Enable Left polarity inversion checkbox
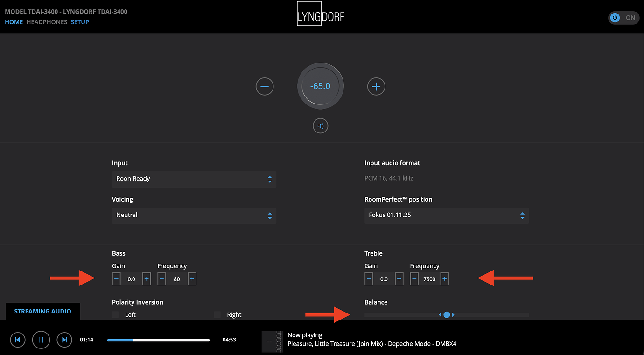This screenshot has height=355, width=644. tap(116, 315)
